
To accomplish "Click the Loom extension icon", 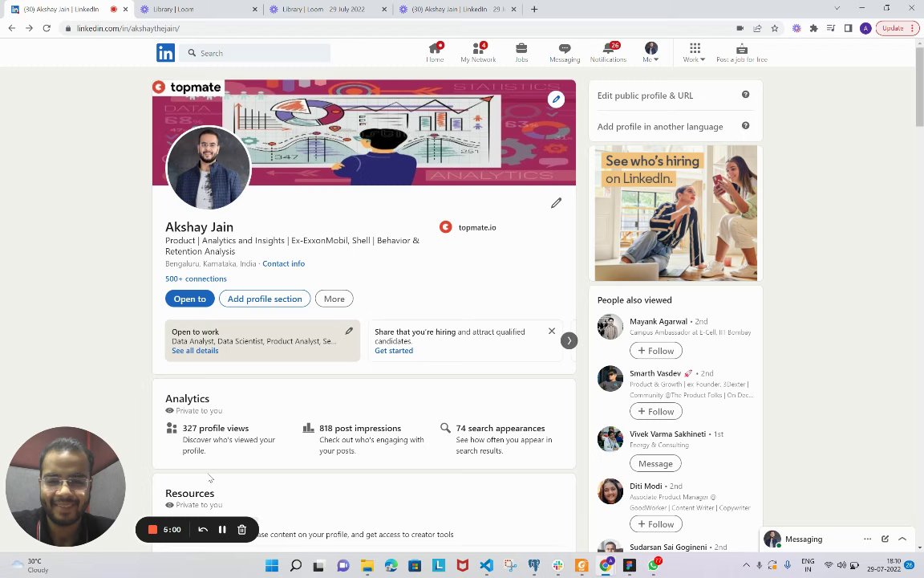I will 796,28.
